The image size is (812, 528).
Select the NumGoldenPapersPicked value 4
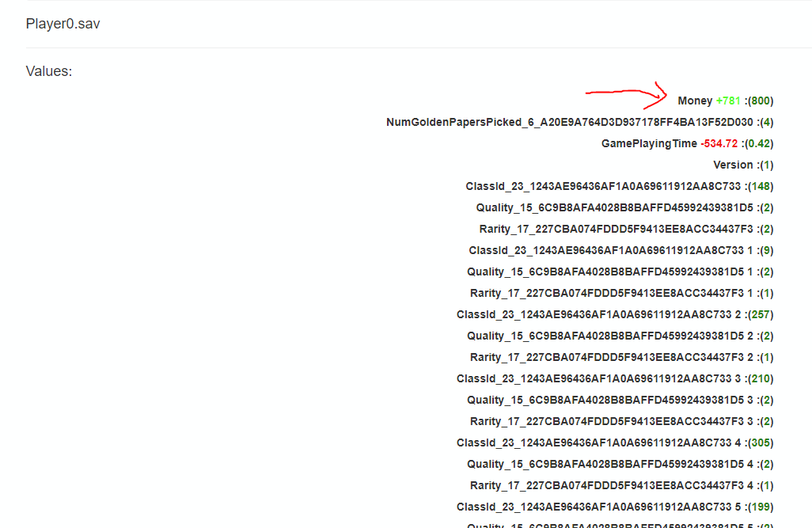pos(765,122)
